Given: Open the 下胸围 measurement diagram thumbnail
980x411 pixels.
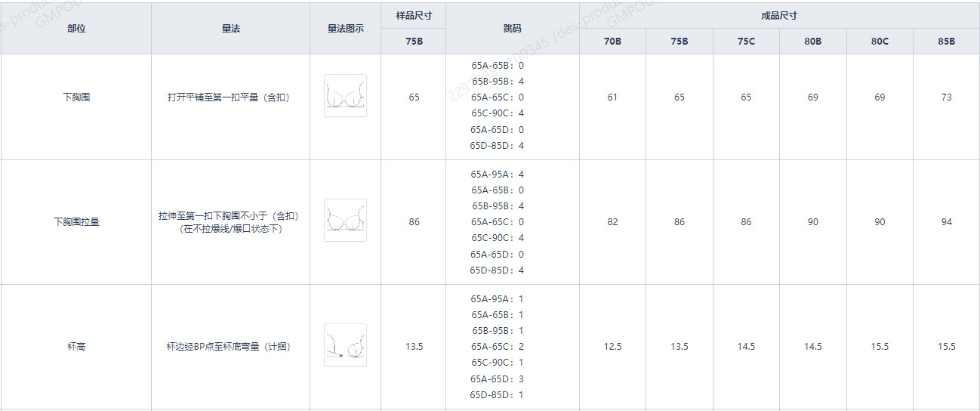Looking at the screenshot, I should [345, 95].
